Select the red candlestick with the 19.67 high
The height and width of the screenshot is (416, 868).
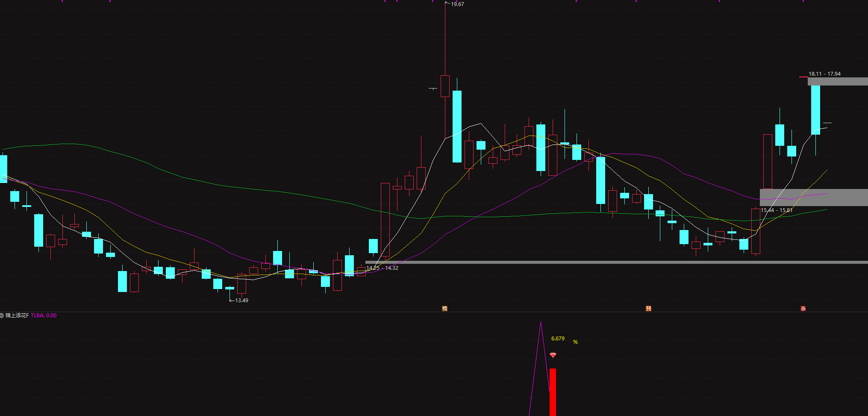445,86
